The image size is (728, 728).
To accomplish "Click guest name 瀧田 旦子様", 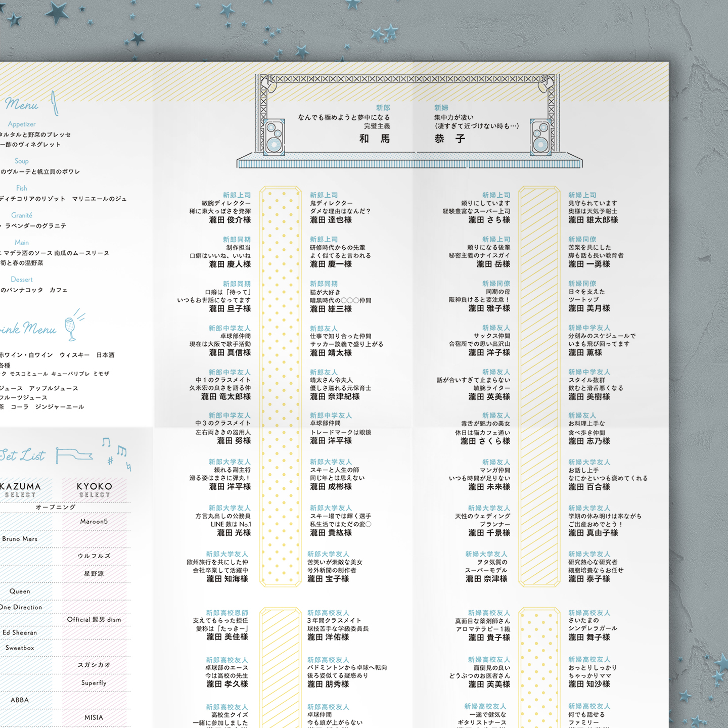I will (x=230, y=309).
